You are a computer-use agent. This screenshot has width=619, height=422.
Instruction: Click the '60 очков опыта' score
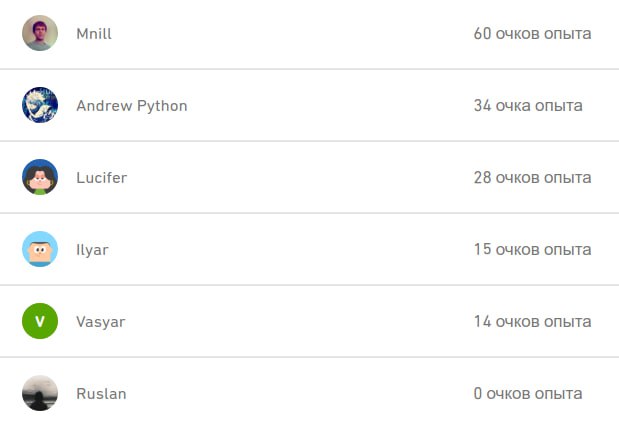pyautogui.click(x=532, y=34)
